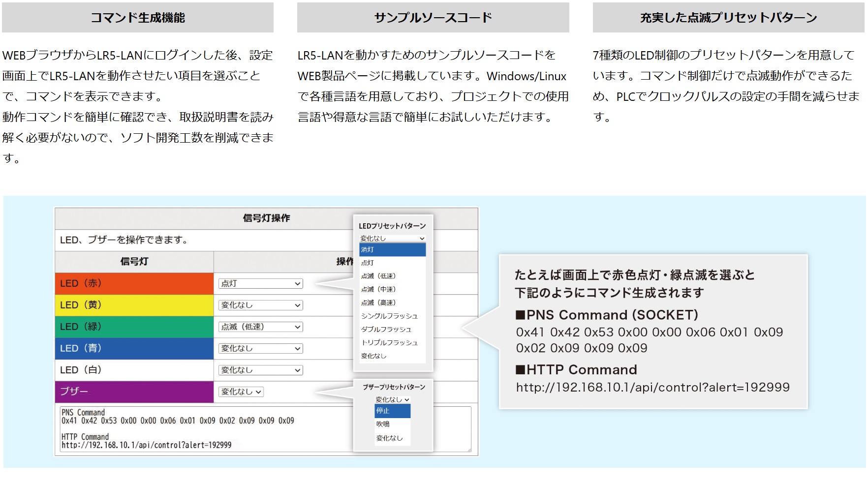Choose ダブルフラッシュ preset option
Screen dimensions: 868x485
coord(392,330)
